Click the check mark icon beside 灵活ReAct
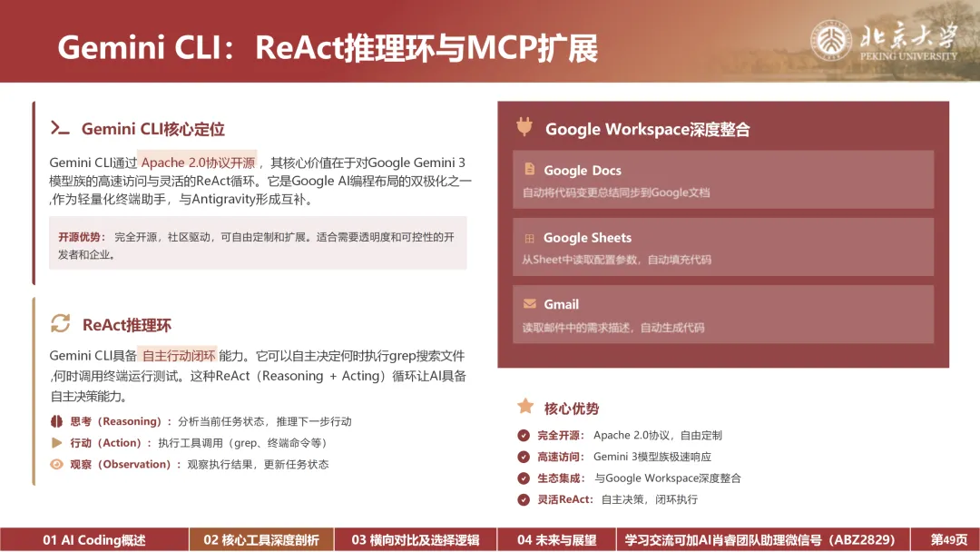The height and width of the screenshot is (552, 980). tap(524, 499)
